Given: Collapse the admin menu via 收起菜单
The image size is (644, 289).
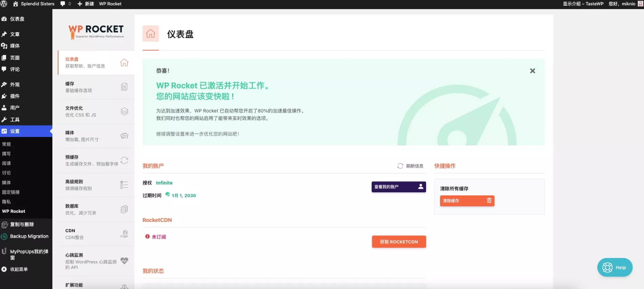Looking at the screenshot, I should pos(19,269).
